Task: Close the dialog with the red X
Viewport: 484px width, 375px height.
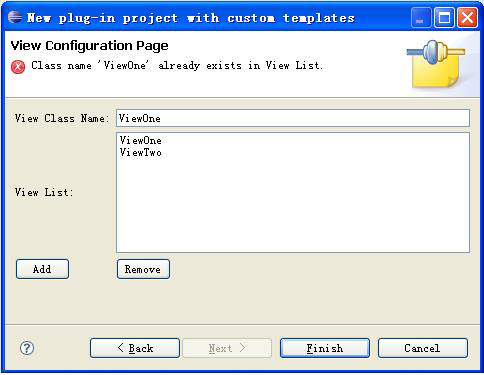Action: [x=467, y=17]
